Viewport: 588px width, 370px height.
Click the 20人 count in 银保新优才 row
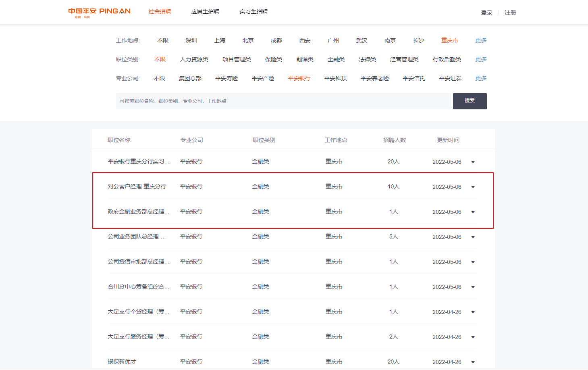coord(393,362)
